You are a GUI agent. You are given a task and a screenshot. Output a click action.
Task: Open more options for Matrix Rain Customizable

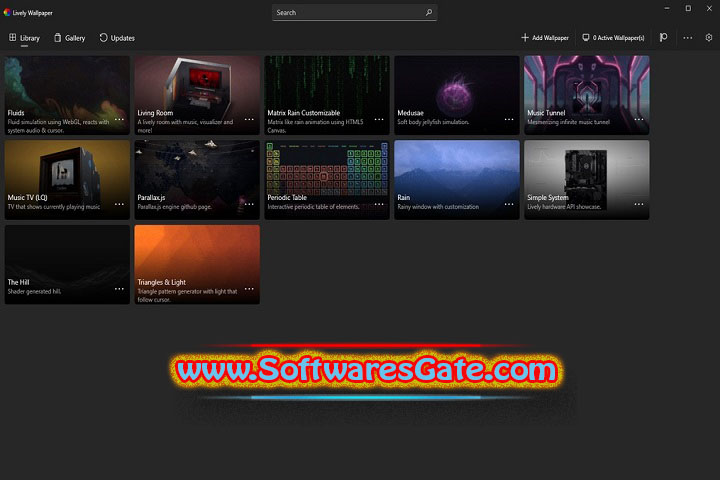point(379,119)
